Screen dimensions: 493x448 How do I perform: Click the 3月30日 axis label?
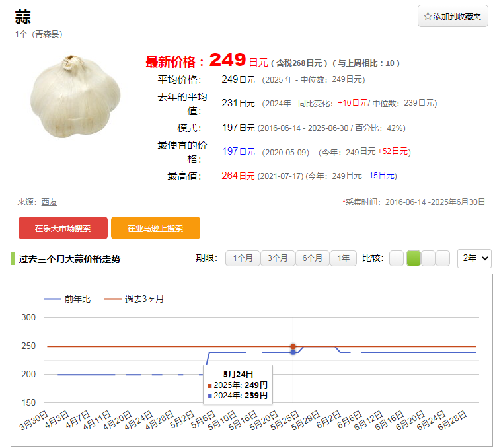(x=33, y=420)
